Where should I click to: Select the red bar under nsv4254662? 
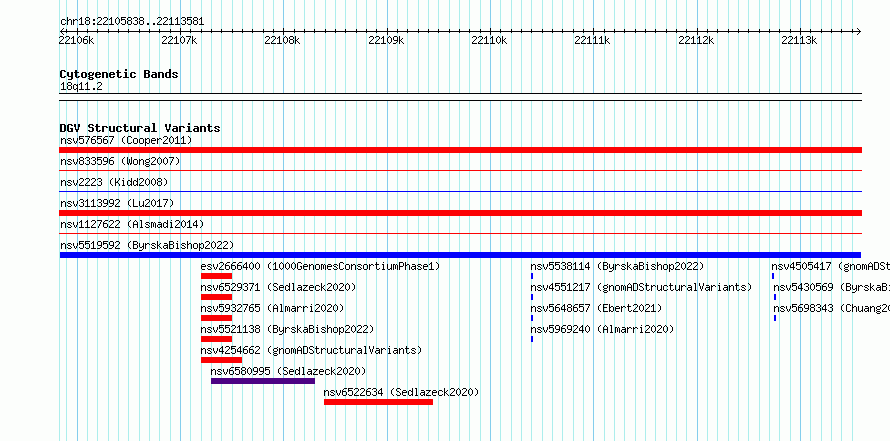pyautogui.click(x=221, y=360)
